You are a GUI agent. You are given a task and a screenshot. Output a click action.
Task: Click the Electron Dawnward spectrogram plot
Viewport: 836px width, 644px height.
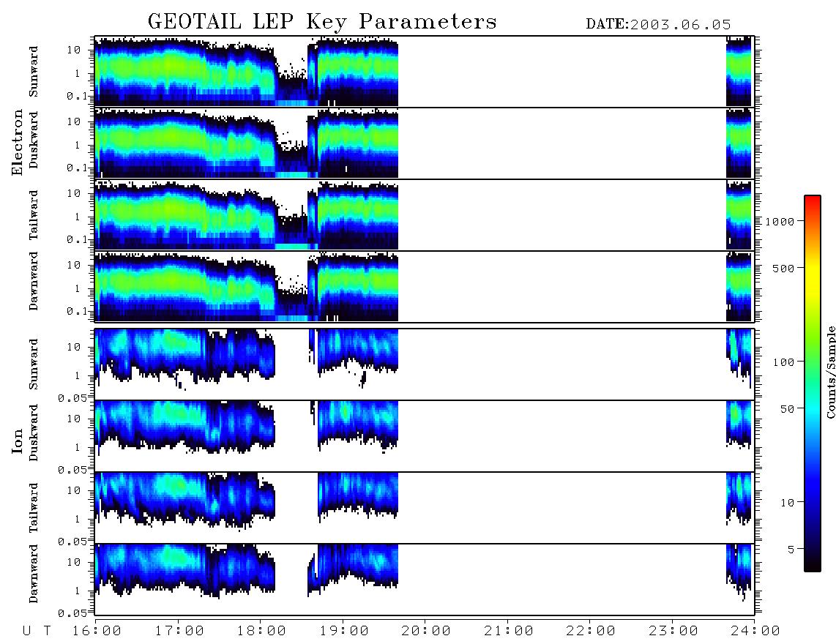[425, 287]
